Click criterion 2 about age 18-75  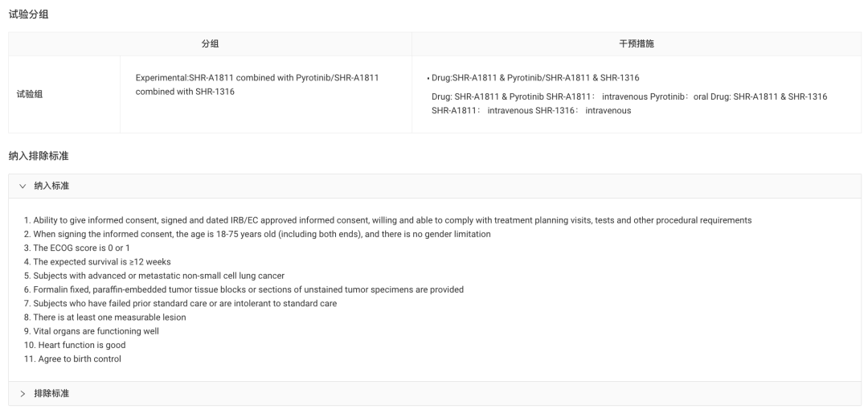pos(257,234)
